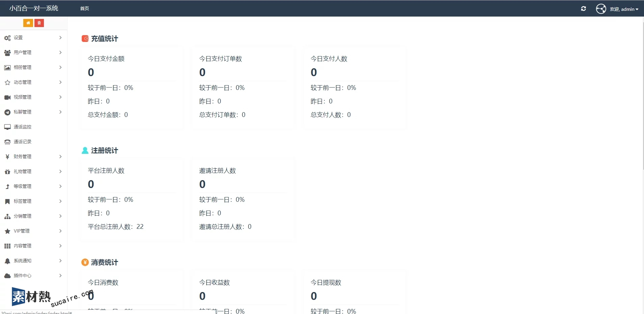Click the 注册统计 person icon
Screen dimensions: 644x314
(x=85, y=150)
